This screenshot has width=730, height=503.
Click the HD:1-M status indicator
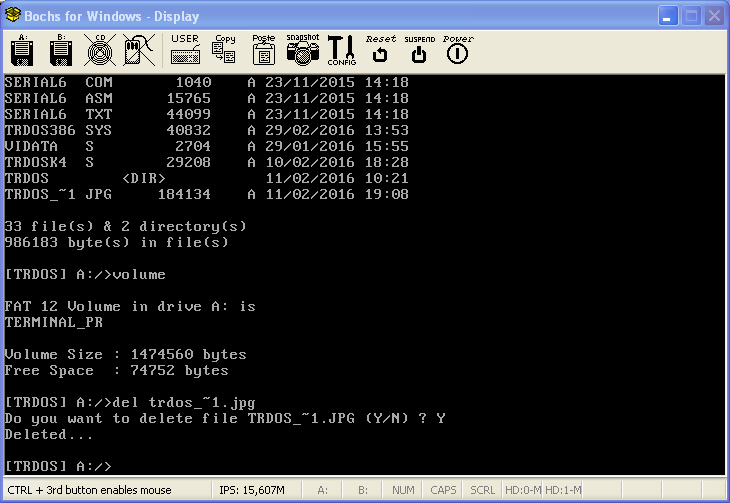pyautogui.click(x=563, y=490)
